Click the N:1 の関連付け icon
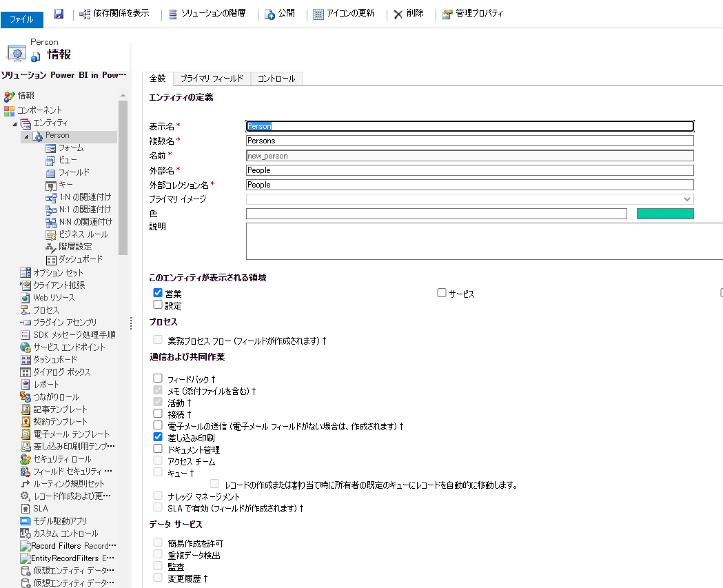The width and height of the screenshot is (723, 588). (x=51, y=210)
